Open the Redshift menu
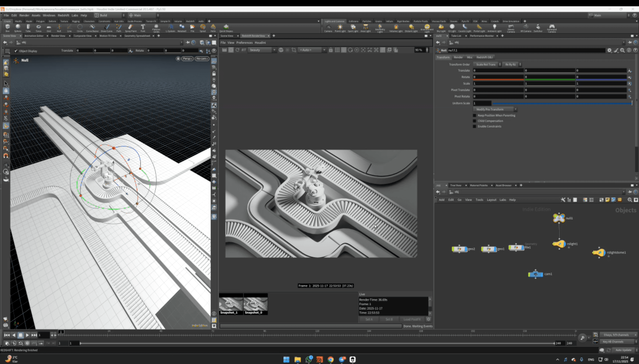Screen dimensions: 639x364 63,15
